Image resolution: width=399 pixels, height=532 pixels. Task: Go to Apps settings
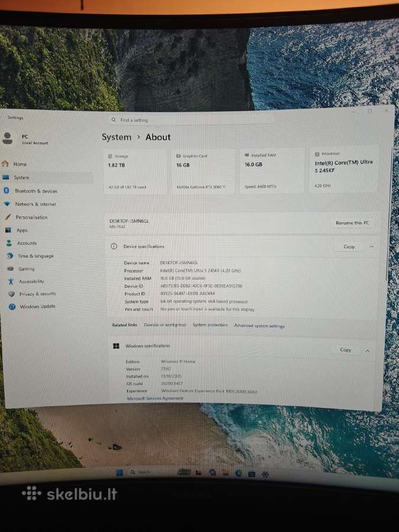tap(22, 230)
